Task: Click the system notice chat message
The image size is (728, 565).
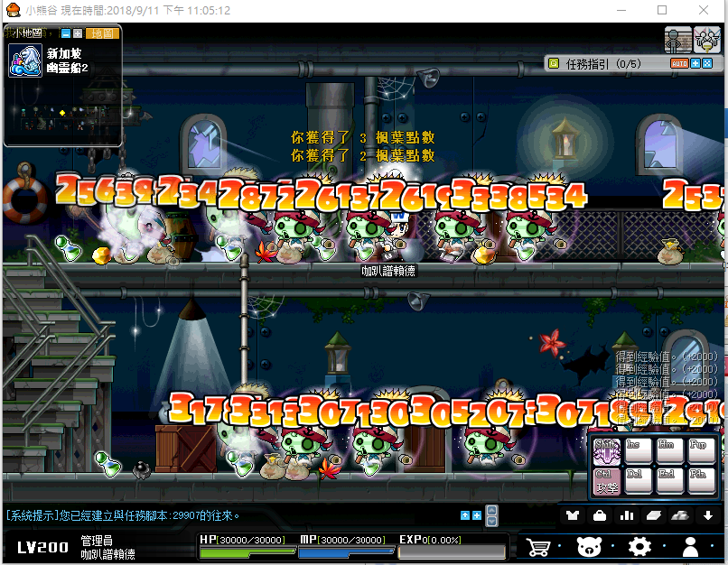Action: 123,515
